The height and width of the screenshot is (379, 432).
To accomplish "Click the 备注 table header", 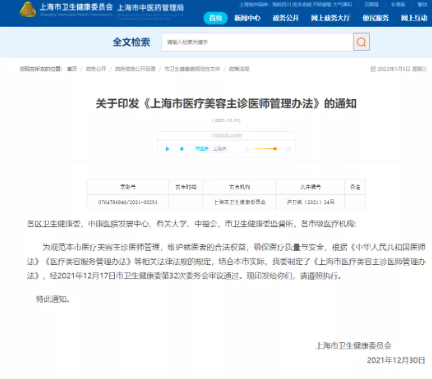I will click(355, 187).
